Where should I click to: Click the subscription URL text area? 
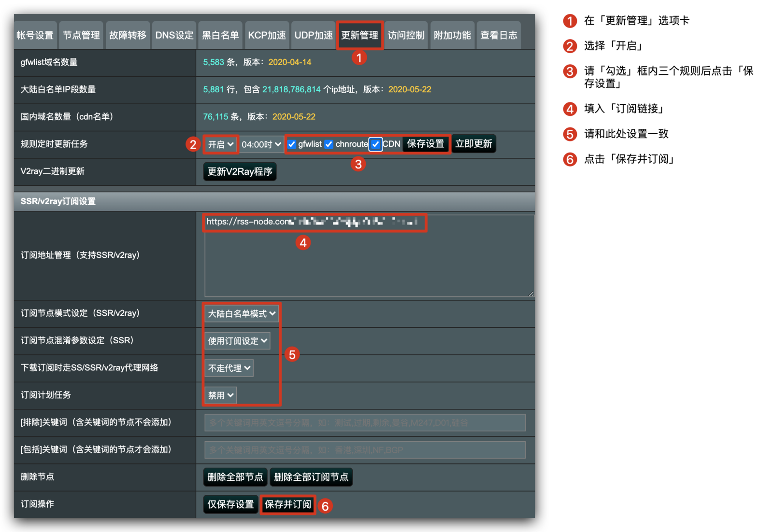click(x=369, y=261)
